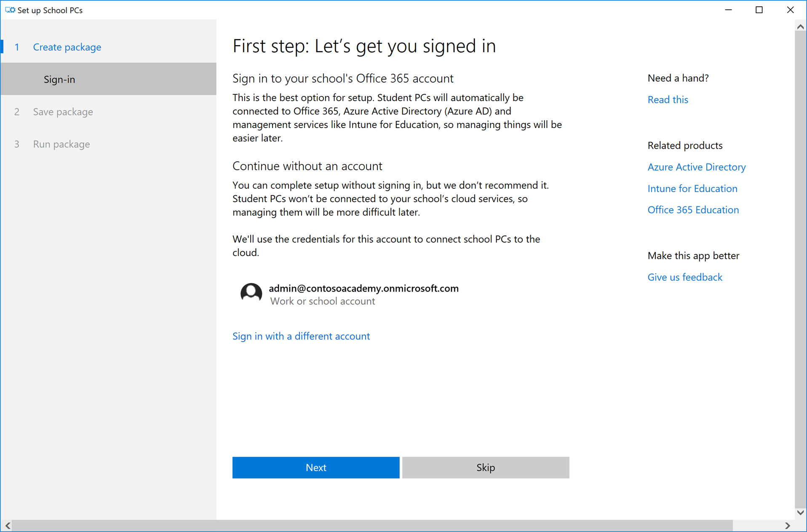Maximize the application window

point(759,10)
